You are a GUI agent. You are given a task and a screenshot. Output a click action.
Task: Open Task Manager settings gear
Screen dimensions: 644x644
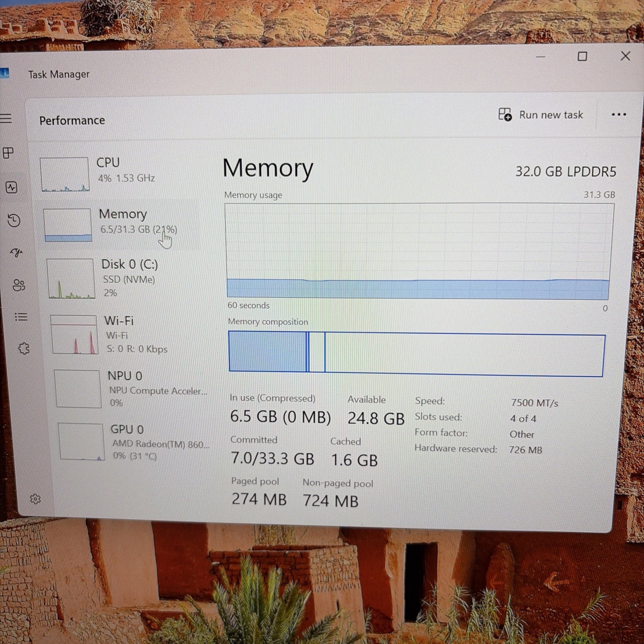[x=35, y=499]
